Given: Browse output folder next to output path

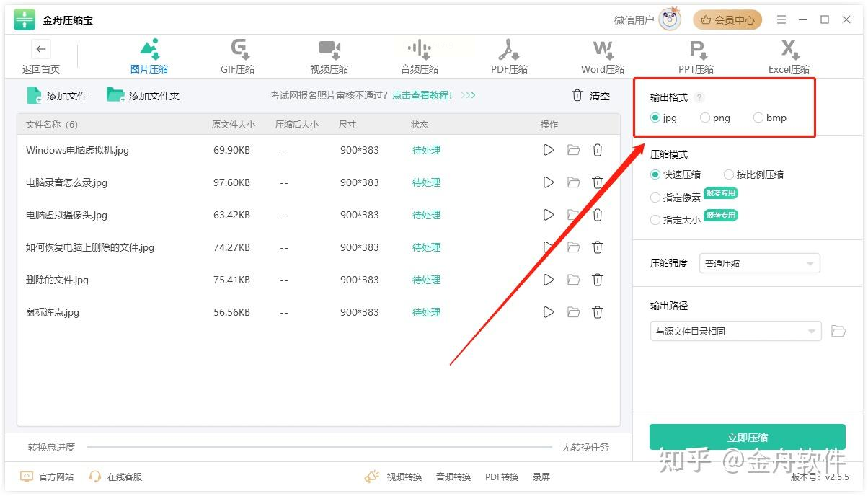Looking at the screenshot, I should click(838, 332).
